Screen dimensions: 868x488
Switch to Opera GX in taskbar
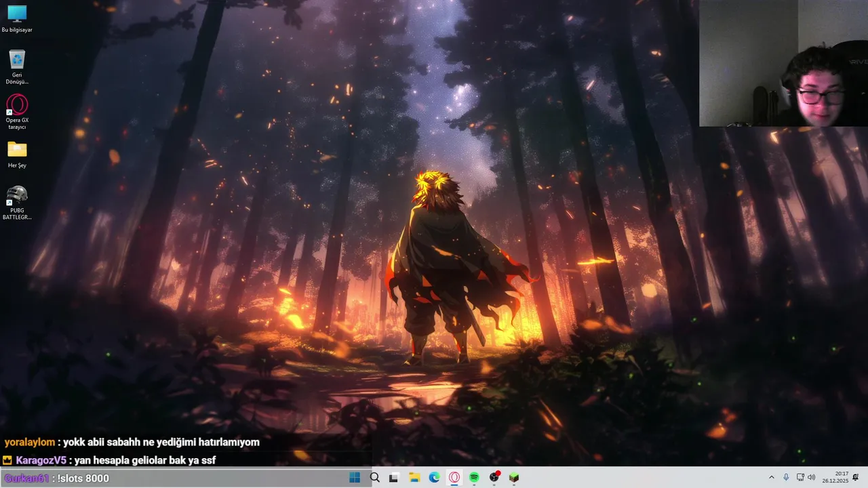click(x=454, y=478)
